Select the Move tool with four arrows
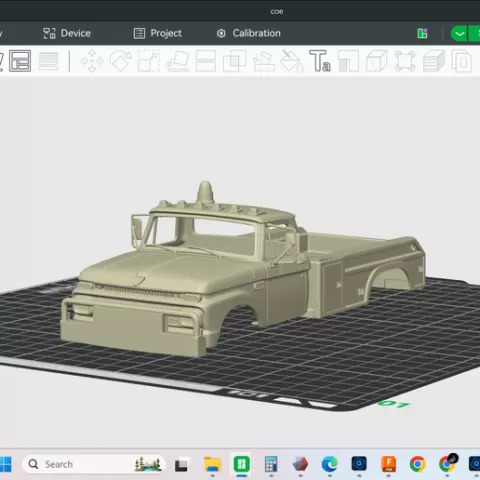The height and width of the screenshot is (480, 480). pos(92,61)
